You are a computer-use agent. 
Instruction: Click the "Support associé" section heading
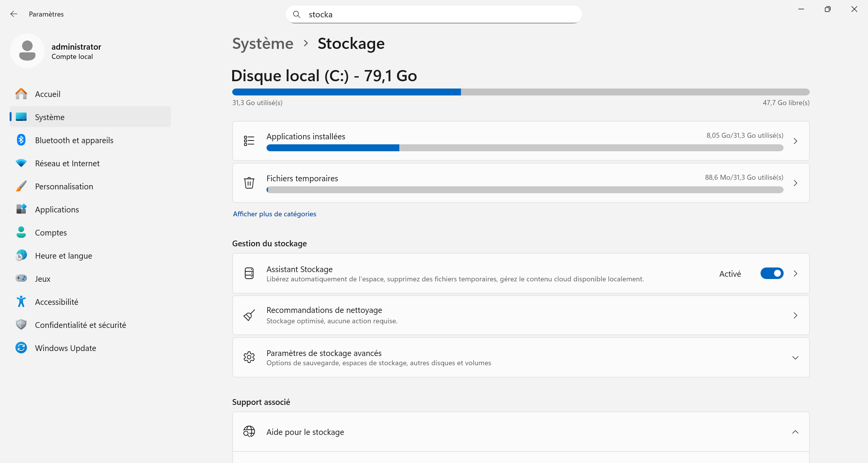coord(261,402)
